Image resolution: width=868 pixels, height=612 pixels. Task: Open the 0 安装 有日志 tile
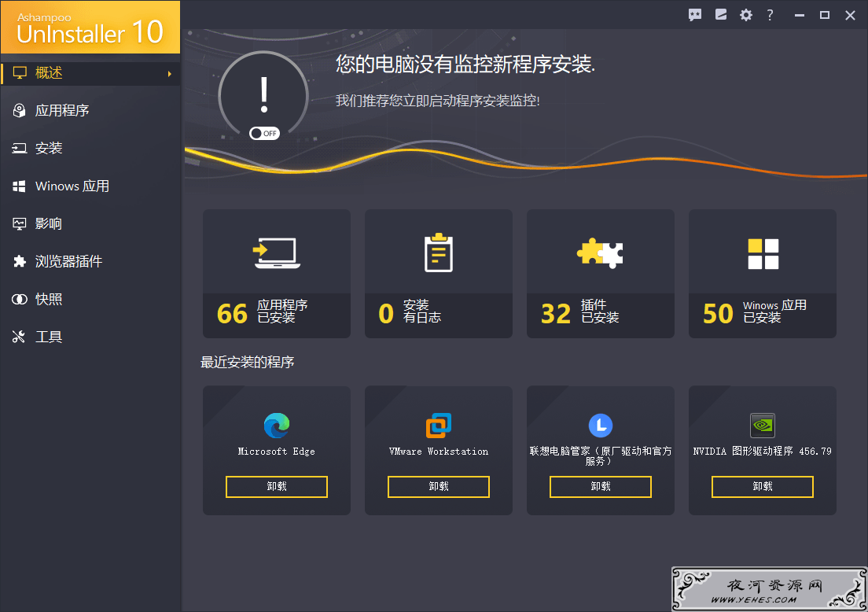(x=439, y=274)
